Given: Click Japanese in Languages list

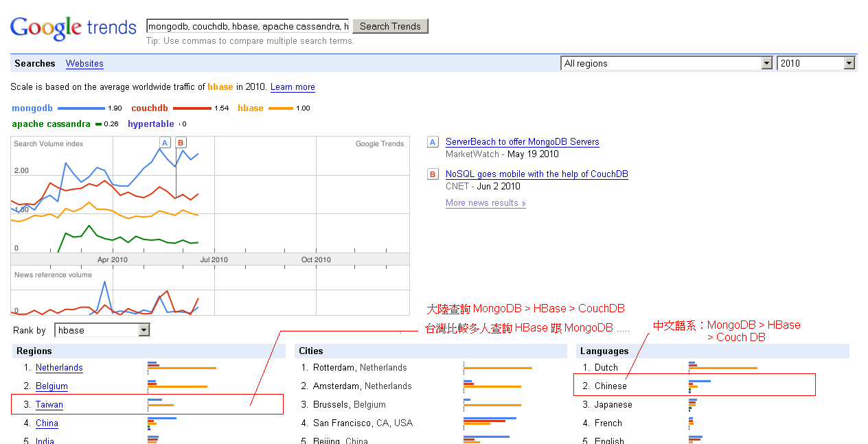Looking at the screenshot, I should coord(613,405).
